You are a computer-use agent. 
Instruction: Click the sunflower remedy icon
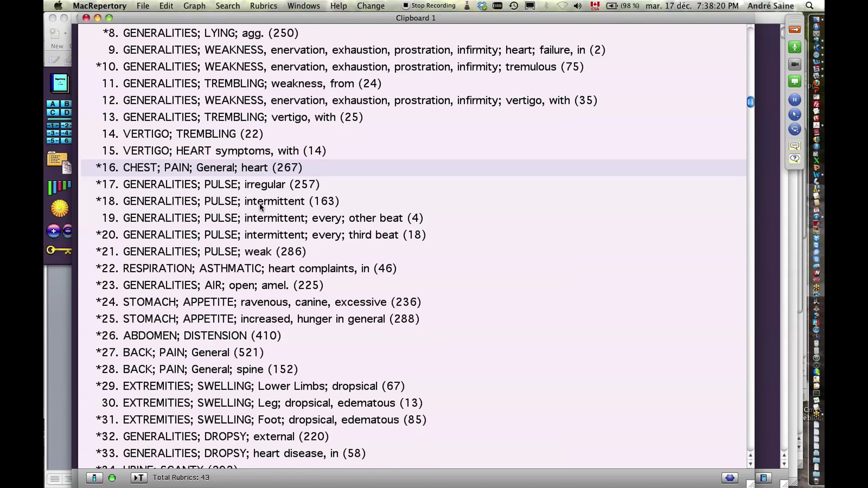click(x=59, y=208)
